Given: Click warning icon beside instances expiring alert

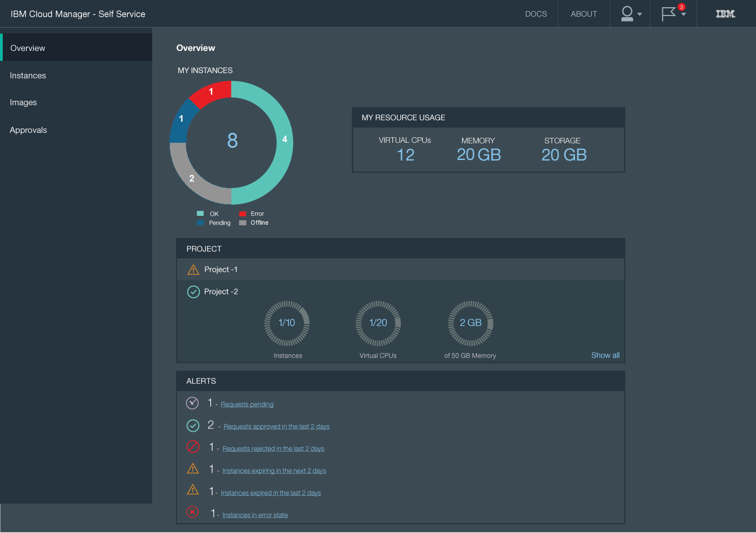Looking at the screenshot, I should [193, 469].
